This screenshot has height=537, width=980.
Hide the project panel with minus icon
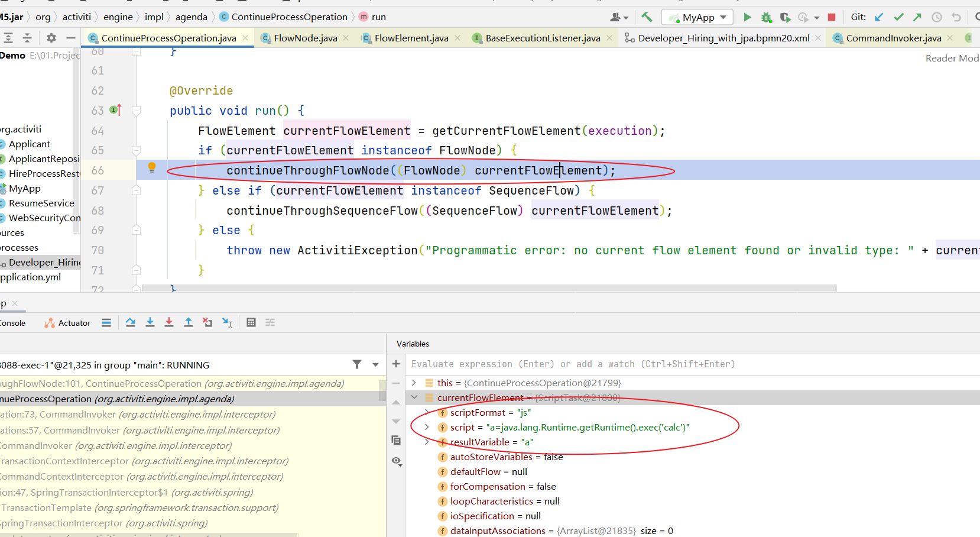click(x=71, y=38)
